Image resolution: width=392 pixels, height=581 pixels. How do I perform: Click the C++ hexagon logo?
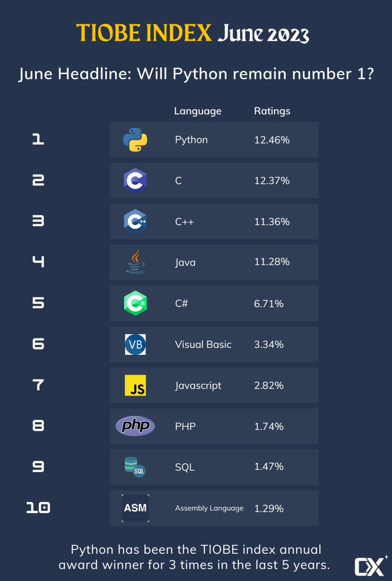135,221
